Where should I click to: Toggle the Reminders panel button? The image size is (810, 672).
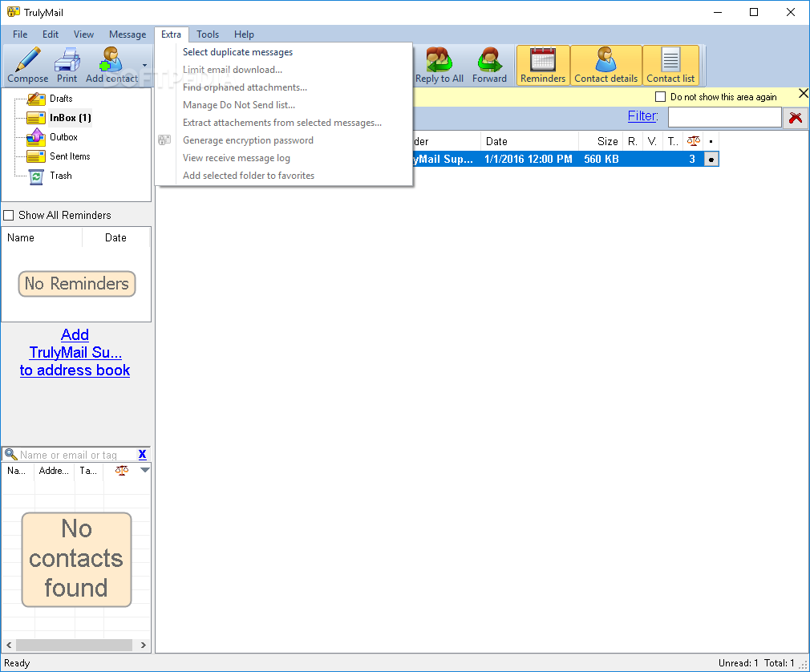click(543, 65)
